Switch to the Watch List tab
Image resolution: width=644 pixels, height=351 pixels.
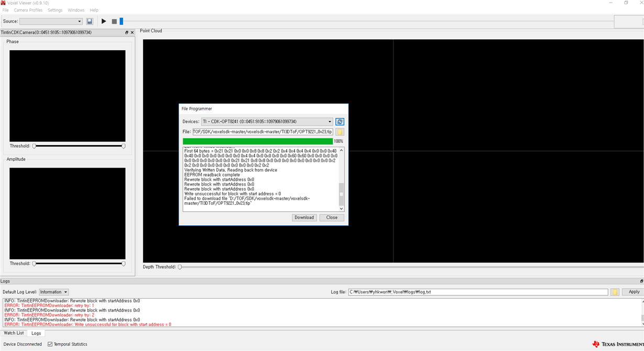(14, 333)
